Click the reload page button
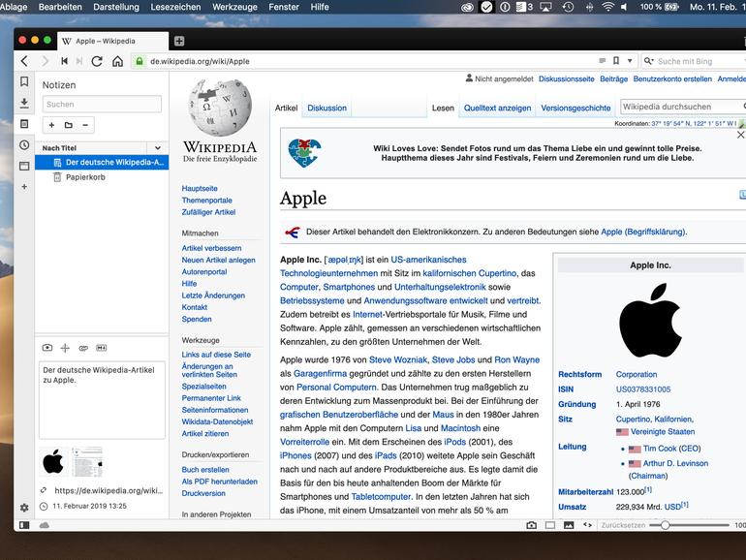This screenshot has width=746, height=560. click(97, 61)
